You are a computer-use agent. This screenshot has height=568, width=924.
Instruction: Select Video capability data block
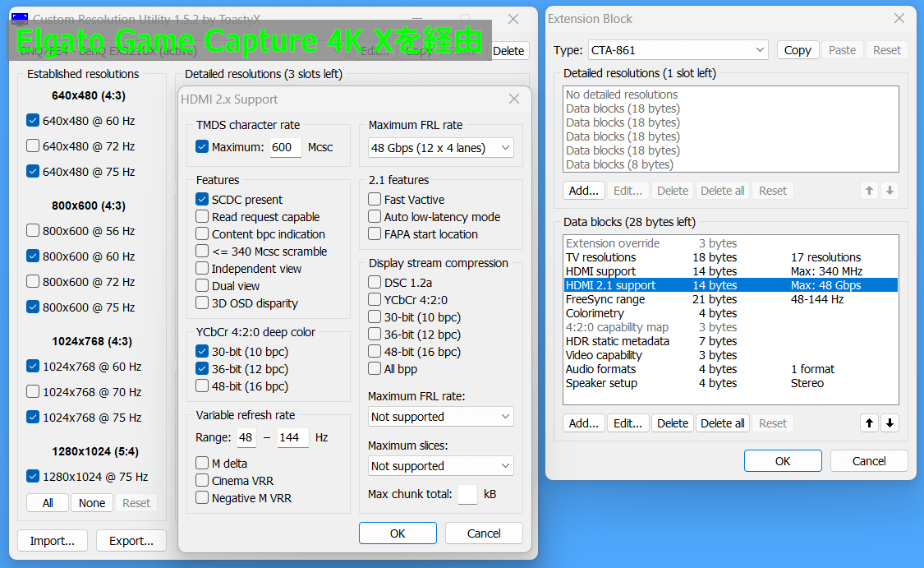tap(731, 355)
